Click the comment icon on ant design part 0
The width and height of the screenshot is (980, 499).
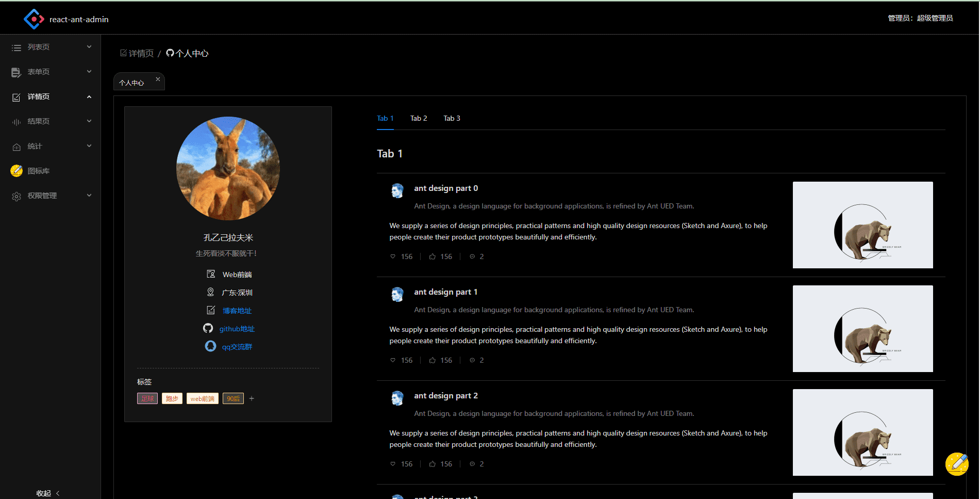472,256
